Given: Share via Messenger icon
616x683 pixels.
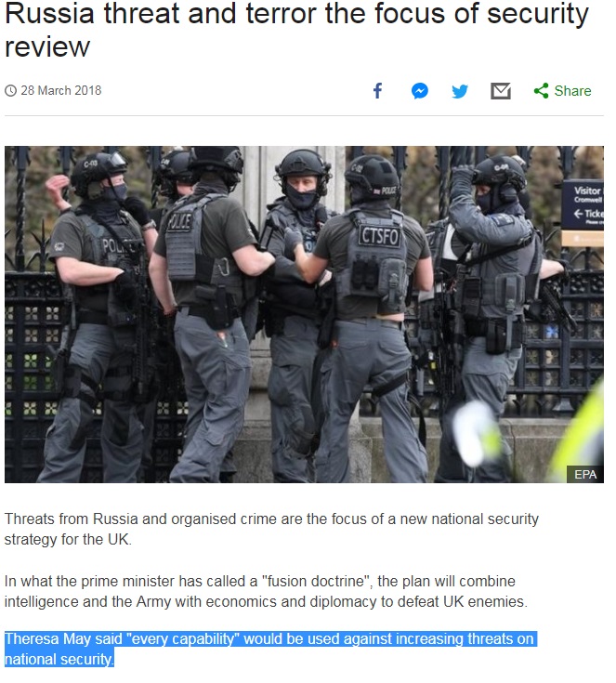Looking at the screenshot, I should pyautogui.click(x=420, y=91).
